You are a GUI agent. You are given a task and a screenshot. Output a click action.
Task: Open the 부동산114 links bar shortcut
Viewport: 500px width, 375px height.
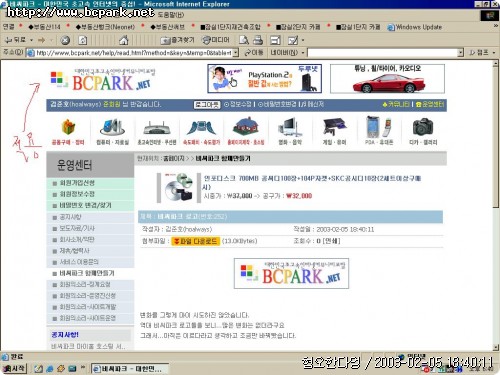click(44, 27)
